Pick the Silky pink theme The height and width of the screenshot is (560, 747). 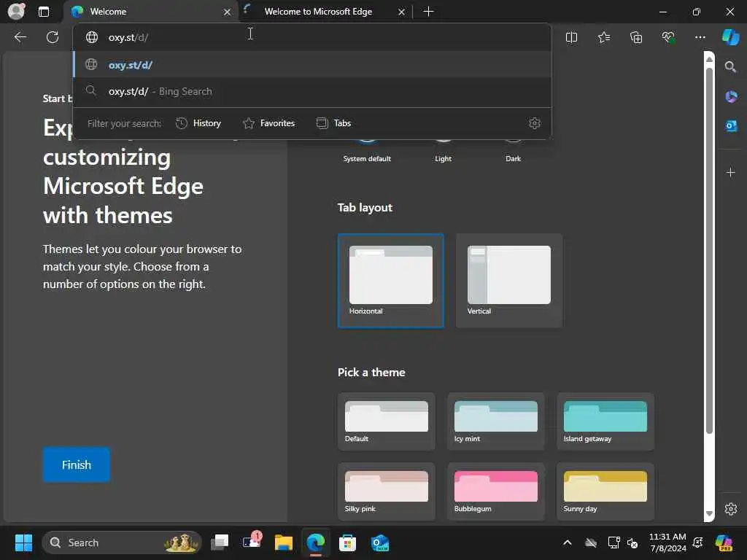387,491
